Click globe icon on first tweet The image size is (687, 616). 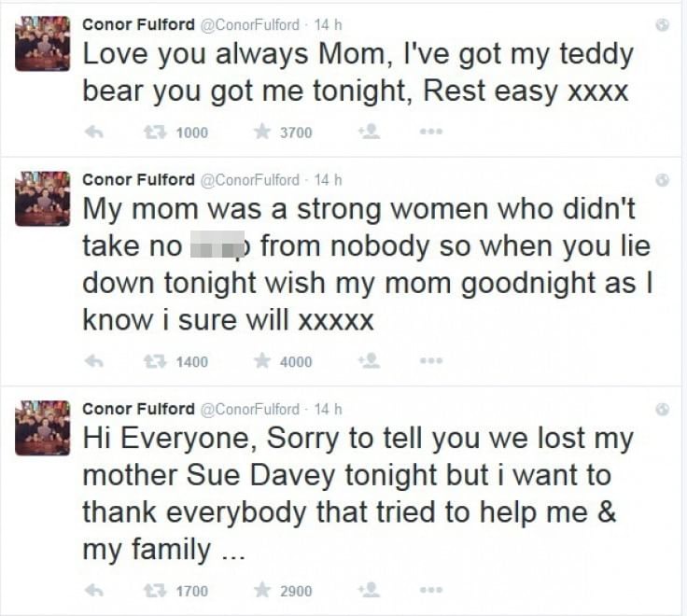(x=662, y=25)
